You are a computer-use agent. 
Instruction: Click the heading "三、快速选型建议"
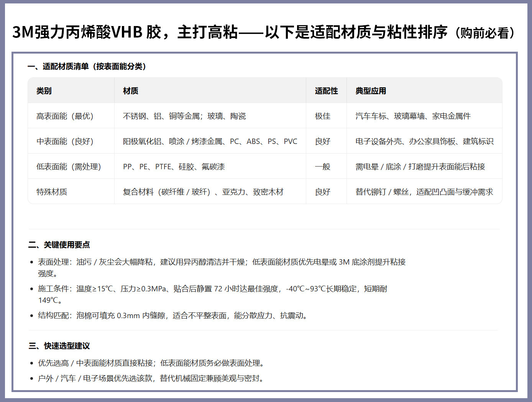tap(59, 346)
